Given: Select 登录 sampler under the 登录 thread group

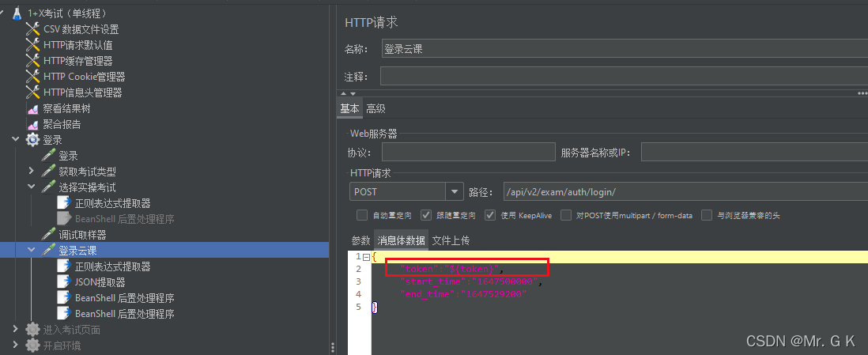Looking at the screenshot, I should pos(68,157).
